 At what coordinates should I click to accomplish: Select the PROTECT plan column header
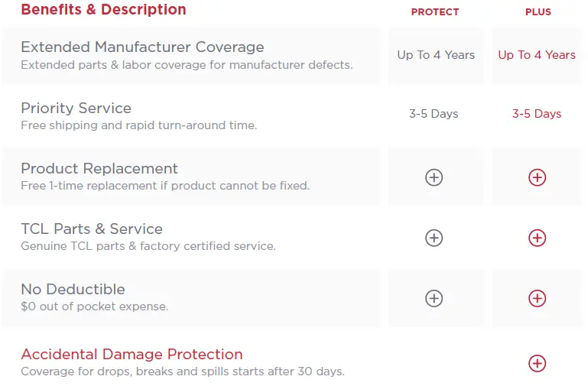click(435, 11)
